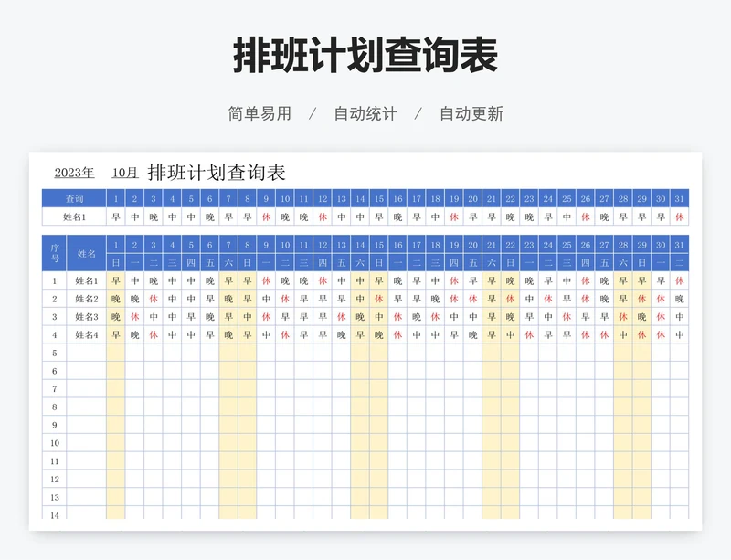
Task: Click day 31 in the query header row
Action: pyautogui.click(x=679, y=198)
